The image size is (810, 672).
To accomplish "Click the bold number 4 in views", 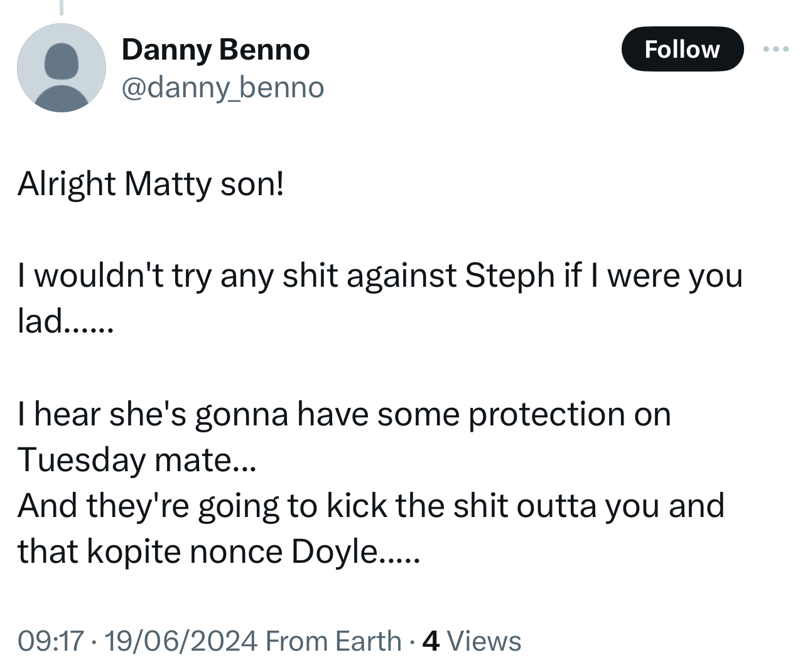I will [x=431, y=641].
